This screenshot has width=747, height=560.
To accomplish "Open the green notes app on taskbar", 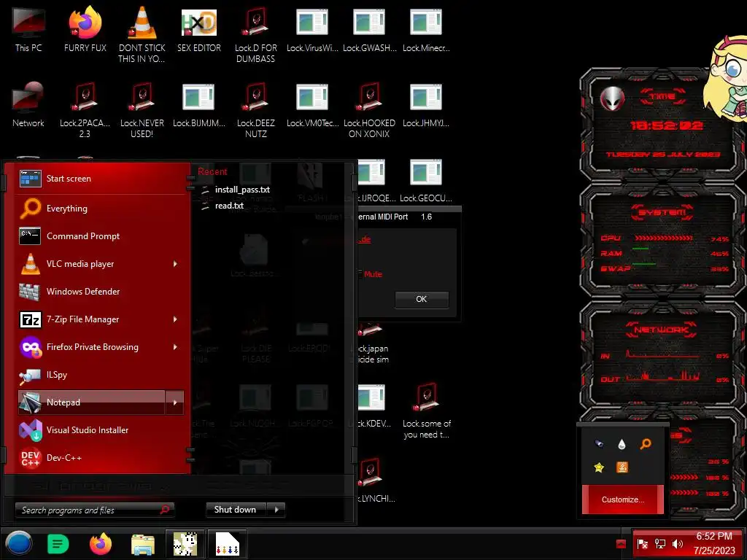I will click(58, 544).
